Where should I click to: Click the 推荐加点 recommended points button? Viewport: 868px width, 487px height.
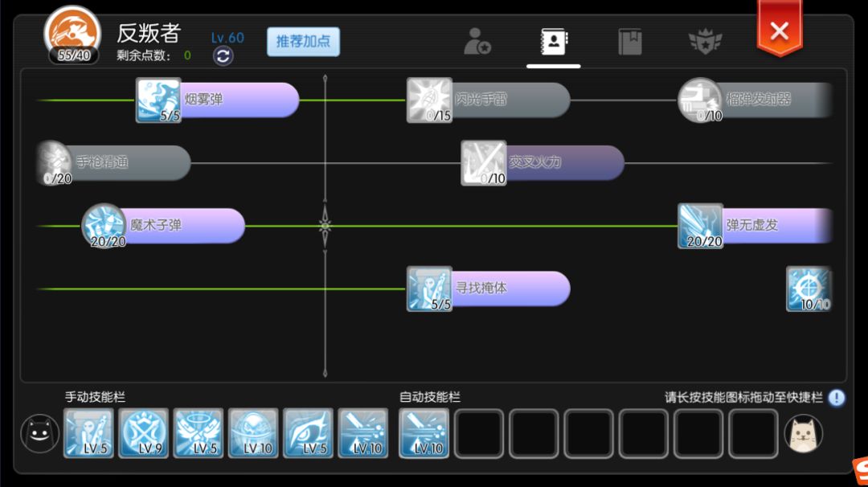[303, 43]
